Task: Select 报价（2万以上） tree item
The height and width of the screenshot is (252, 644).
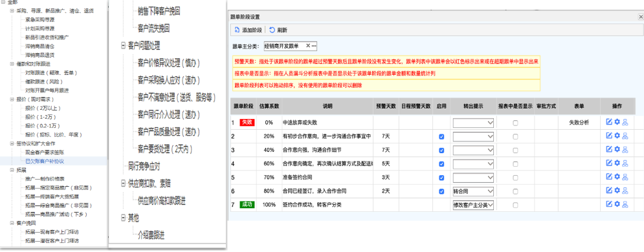Action: pyautogui.click(x=43, y=108)
